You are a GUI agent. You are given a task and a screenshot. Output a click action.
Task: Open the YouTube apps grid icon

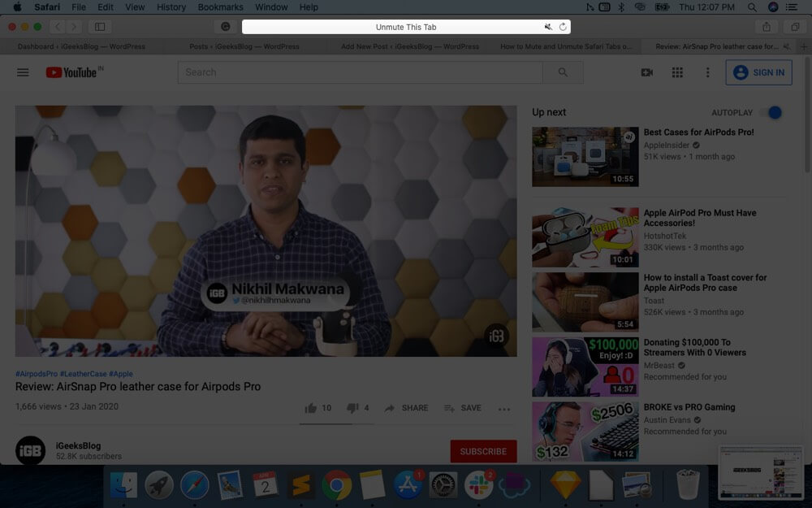[677, 72]
